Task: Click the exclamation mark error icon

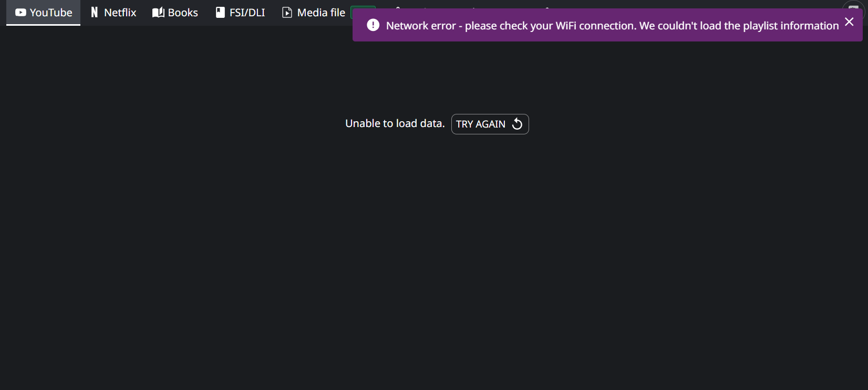Action: click(x=373, y=25)
